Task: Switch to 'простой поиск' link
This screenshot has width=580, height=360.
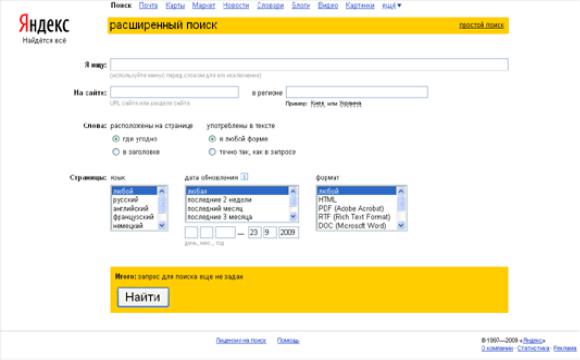Action: (x=481, y=25)
